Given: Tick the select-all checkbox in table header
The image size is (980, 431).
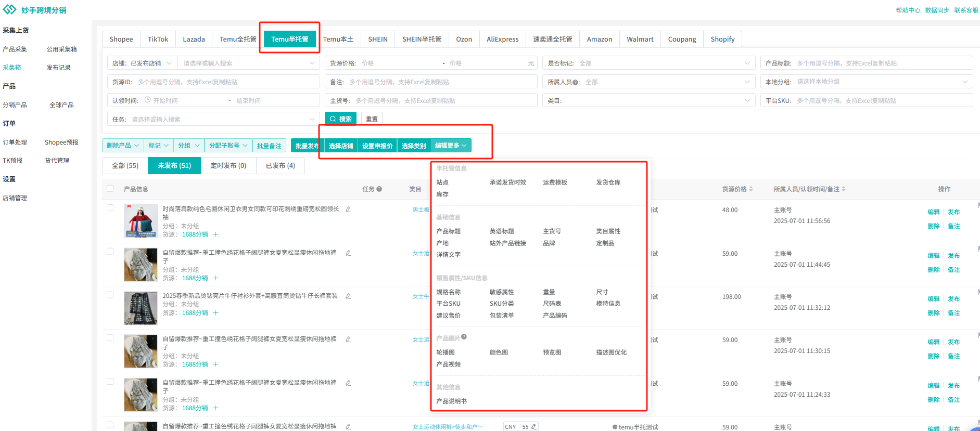Looking at the screenshot, I should tap(110, 189).
